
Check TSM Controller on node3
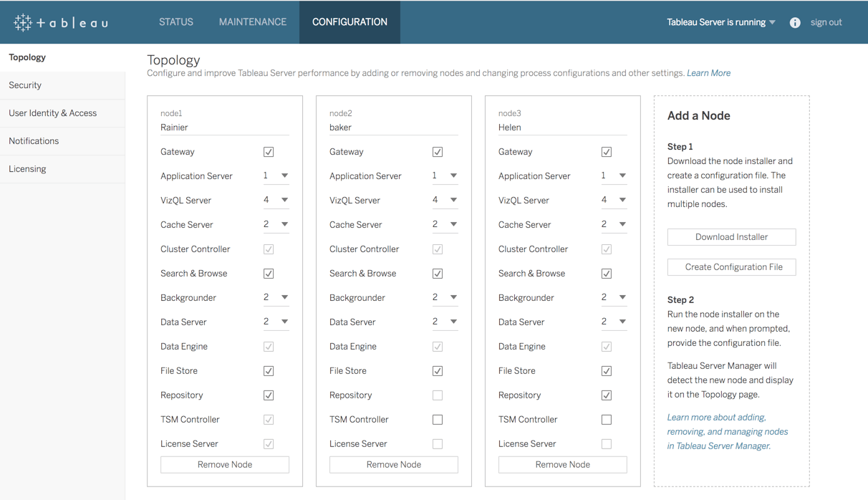click(607, 420)
